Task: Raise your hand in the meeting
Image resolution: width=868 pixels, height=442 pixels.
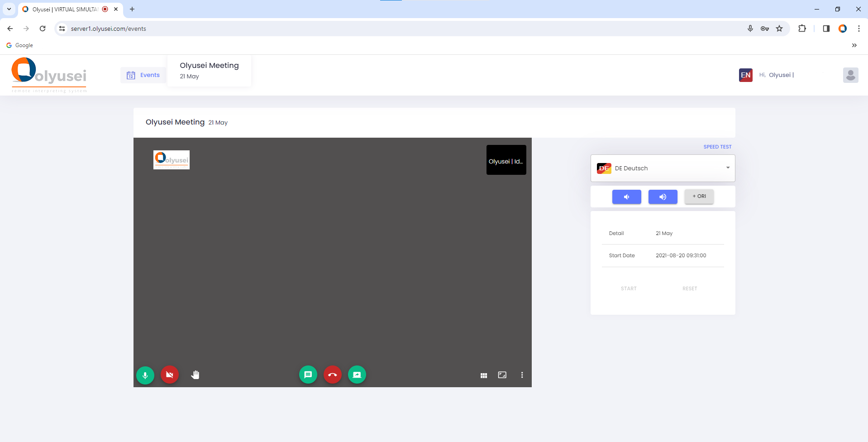Action: (195, 375)
